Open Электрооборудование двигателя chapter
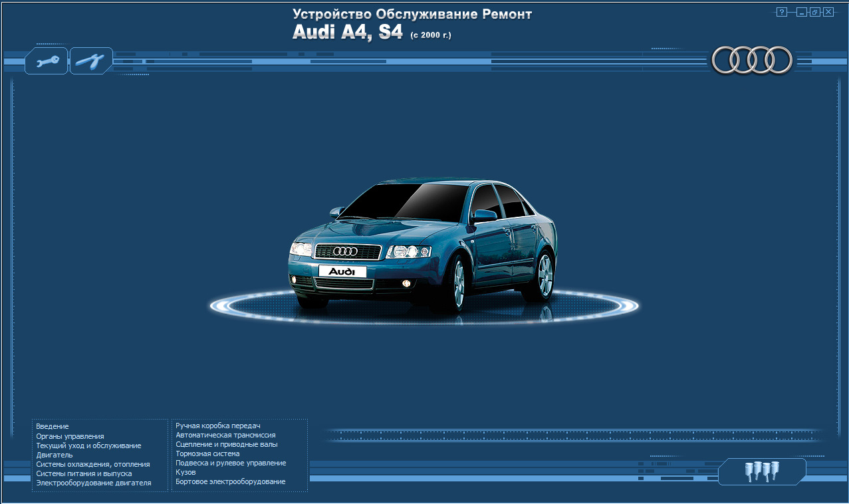The height and width of the screenshot is (504, 849). tap(94, 483)
